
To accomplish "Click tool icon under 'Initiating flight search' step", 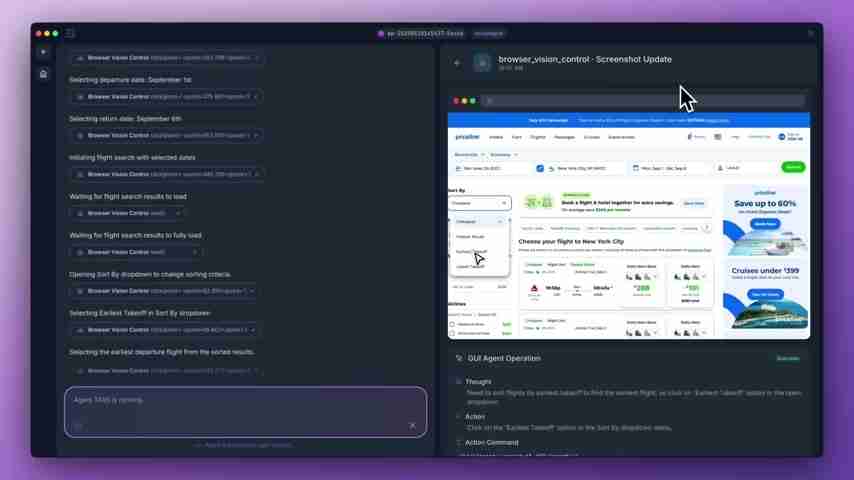I will 80,174.
